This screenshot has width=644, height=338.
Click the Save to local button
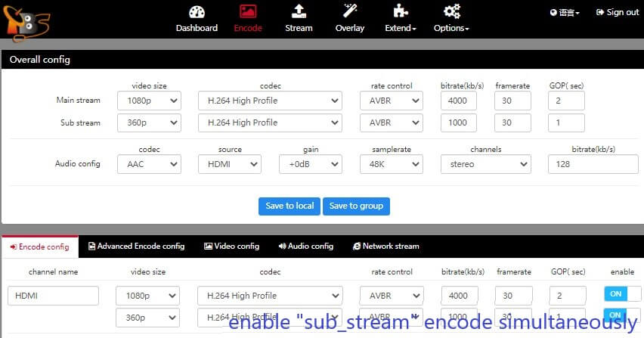[289, 206]
